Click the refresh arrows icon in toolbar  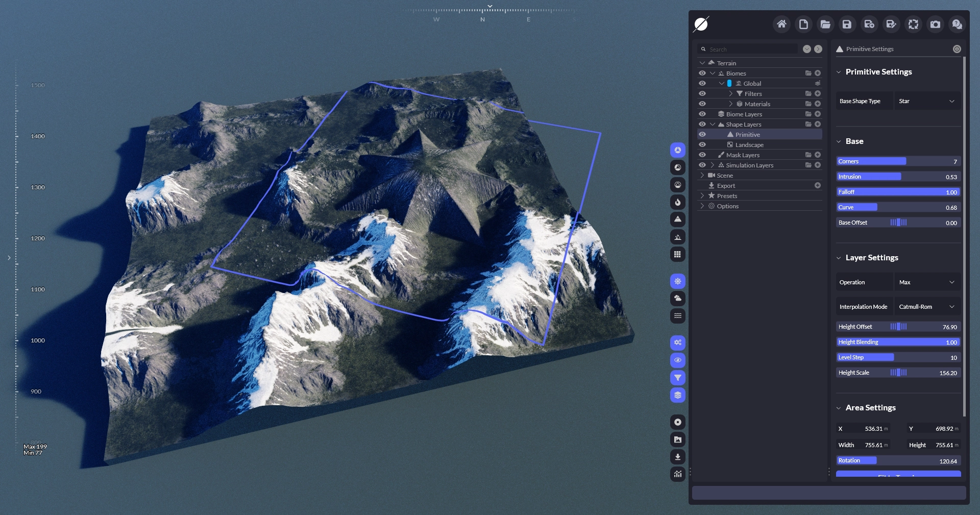click(913, 24)
